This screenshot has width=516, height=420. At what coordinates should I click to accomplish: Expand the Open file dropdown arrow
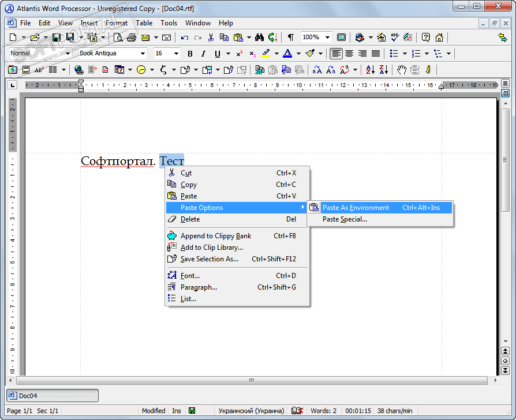[x=46, y=37]
